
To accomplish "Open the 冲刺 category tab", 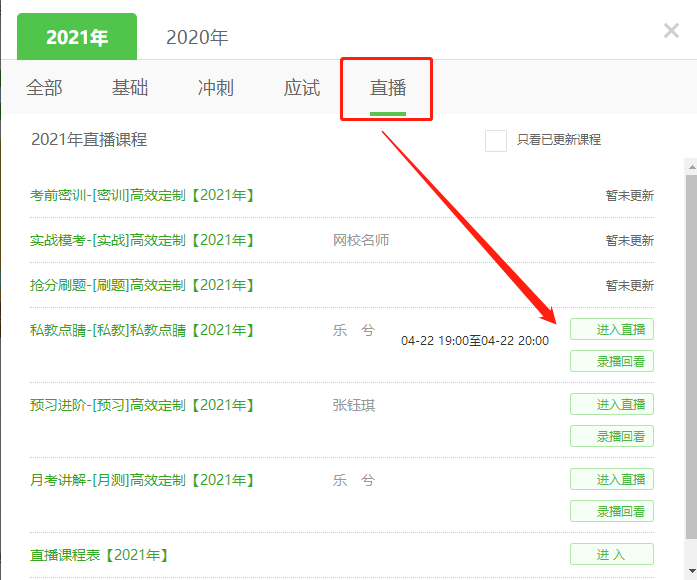I will tap(216, 88).
